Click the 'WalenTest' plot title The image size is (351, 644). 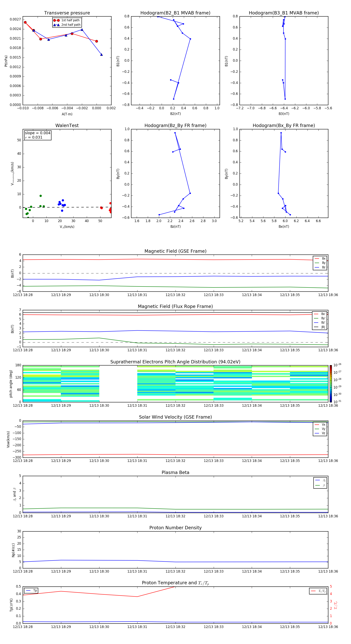click(x=67, y=125)
